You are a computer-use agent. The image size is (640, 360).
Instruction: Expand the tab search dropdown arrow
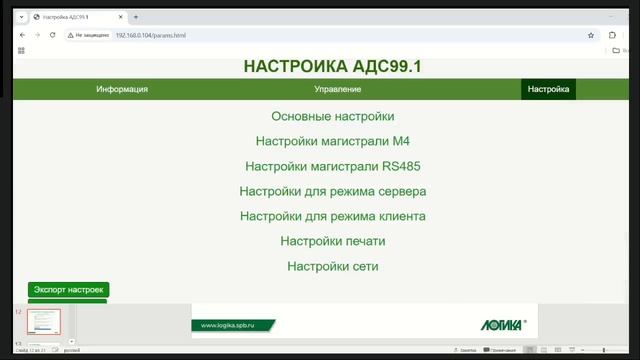click(22, 17)
